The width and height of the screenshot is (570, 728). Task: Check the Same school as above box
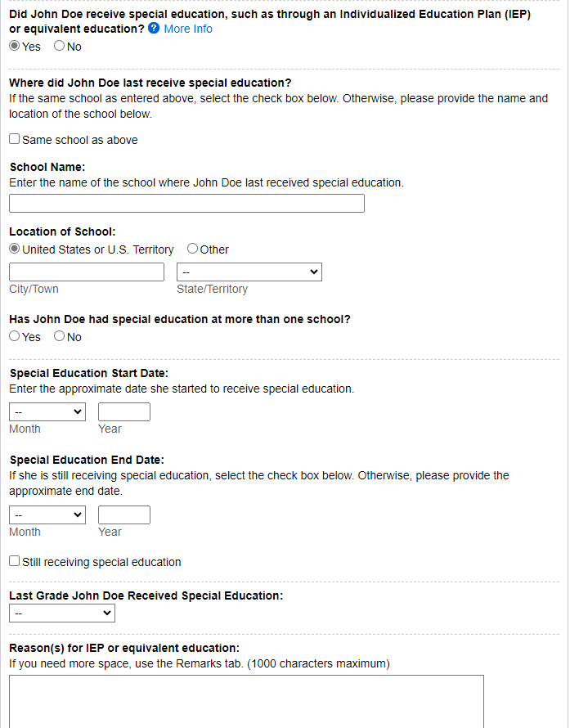pyautogui.click(x=15, y=140)
